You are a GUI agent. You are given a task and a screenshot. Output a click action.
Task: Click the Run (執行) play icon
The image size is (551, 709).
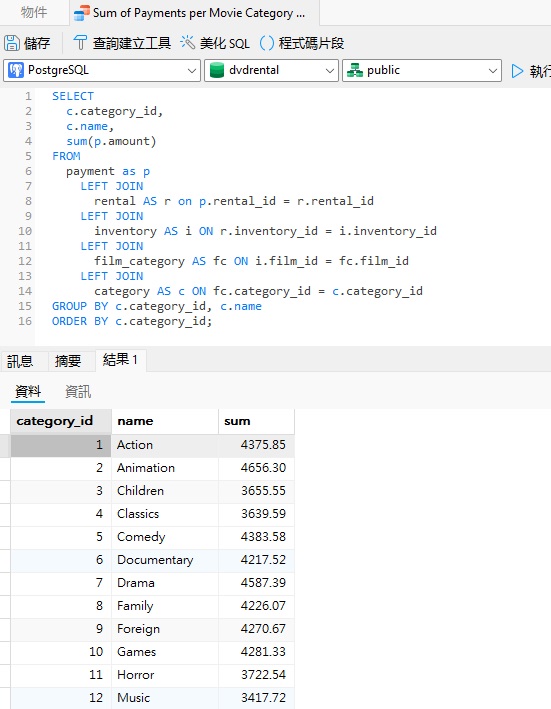[517, 71]
